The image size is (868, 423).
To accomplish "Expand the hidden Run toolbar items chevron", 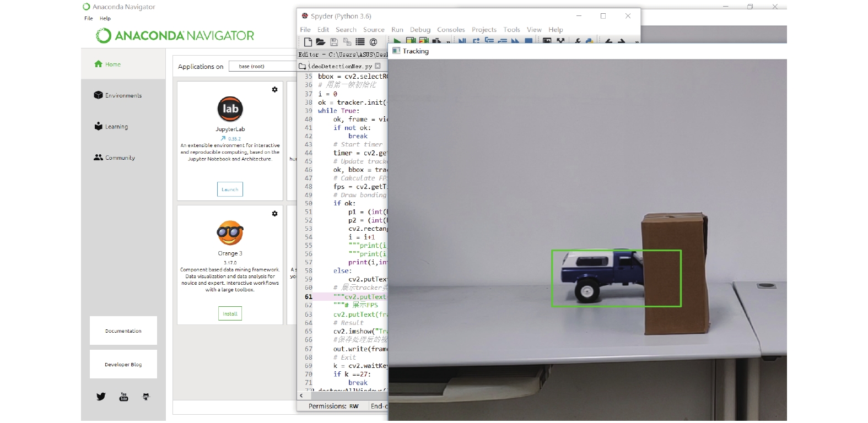I will pos(448,42).
